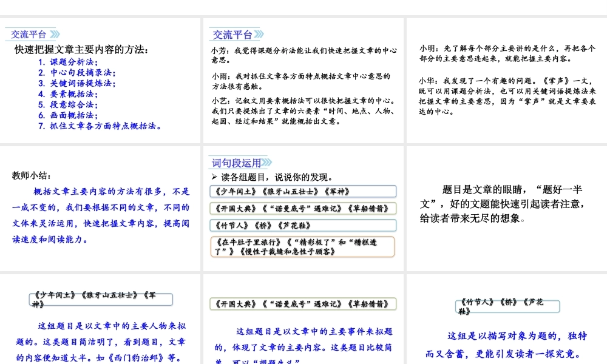The image size is (607, 364).
Task: In the 词句段运用 slide, click the 《竹节人》 title box
Action: coord(303,226)
